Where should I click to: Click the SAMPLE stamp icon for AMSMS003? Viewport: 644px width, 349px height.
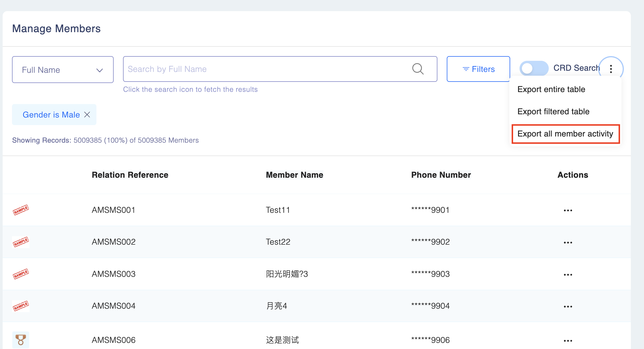[21, 274]
